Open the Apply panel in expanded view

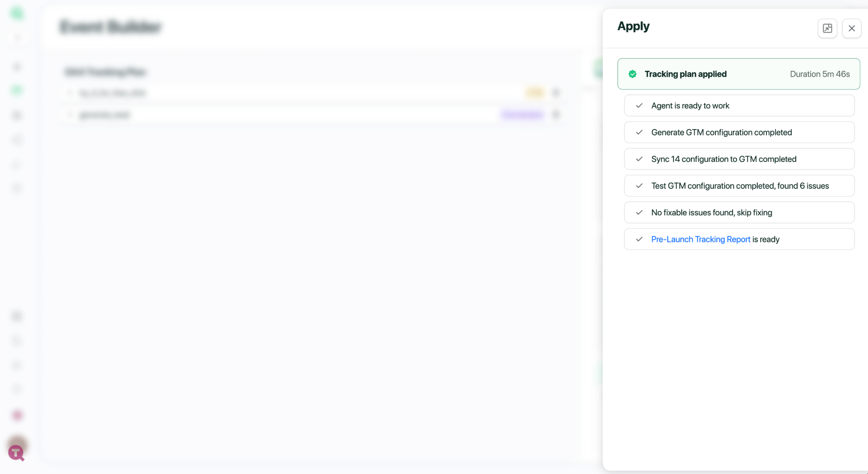(x=827, y=28)
